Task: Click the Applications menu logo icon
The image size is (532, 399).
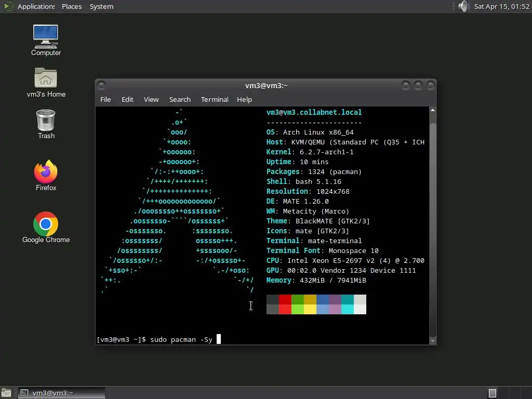Action: 8,6
